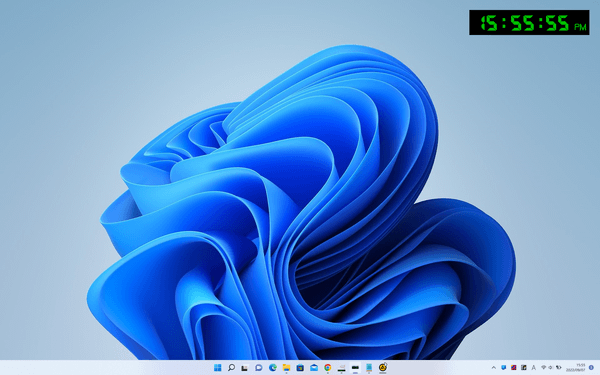This screenshot has height=375, width=600.
Task: Open File Explorer folder icon
Action: click(x=286, y=368)
